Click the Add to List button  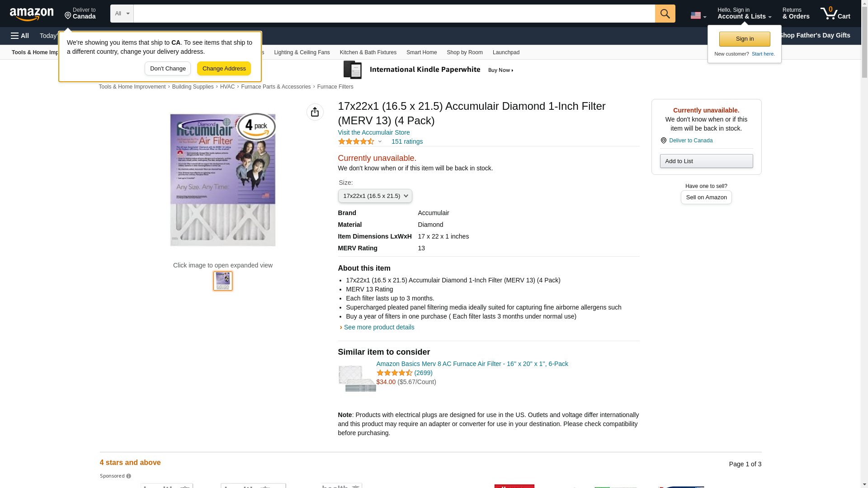pos(706,161)
